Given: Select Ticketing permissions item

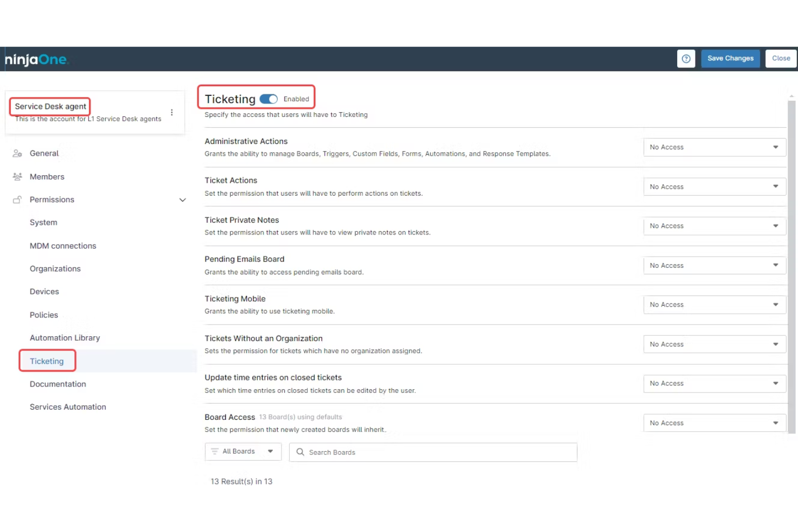Looking at the screenshot, I should point(47,361).
